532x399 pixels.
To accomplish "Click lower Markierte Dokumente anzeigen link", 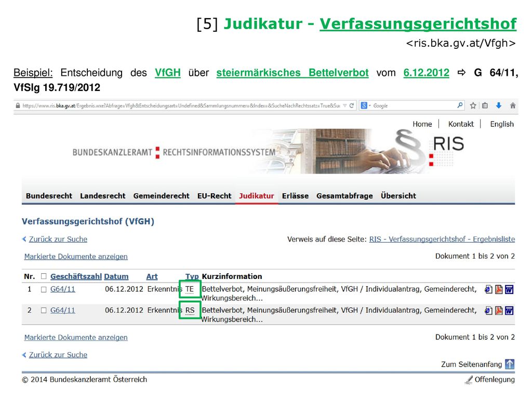I will coord(76,338).
